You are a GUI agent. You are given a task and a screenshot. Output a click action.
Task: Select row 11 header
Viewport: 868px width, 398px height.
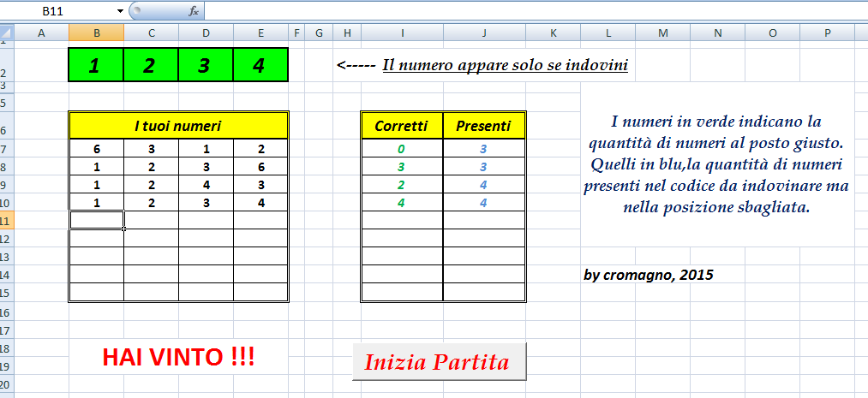(7, 220)
